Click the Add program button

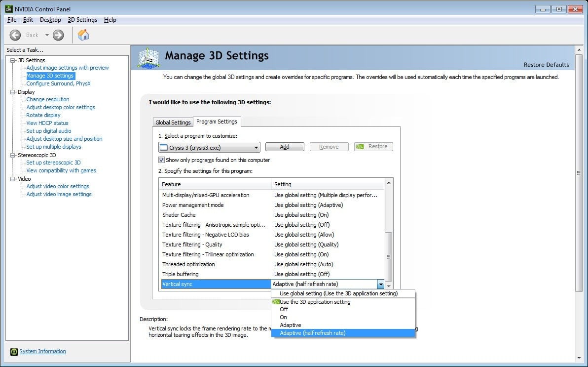click(x=285, y=147)
